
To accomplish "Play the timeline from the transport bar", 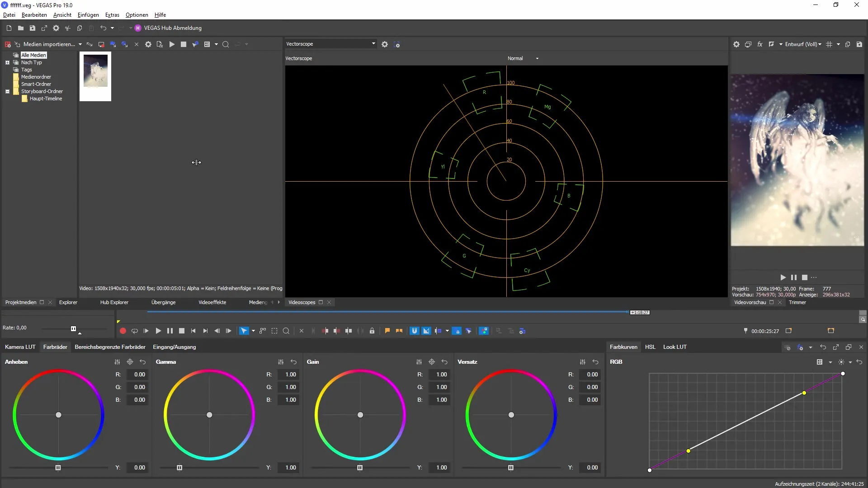I will [x=158, y=331].
